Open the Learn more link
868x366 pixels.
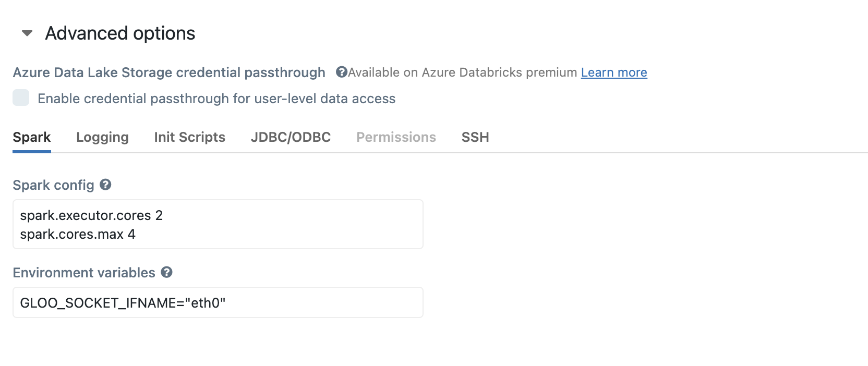pos(613,72)
